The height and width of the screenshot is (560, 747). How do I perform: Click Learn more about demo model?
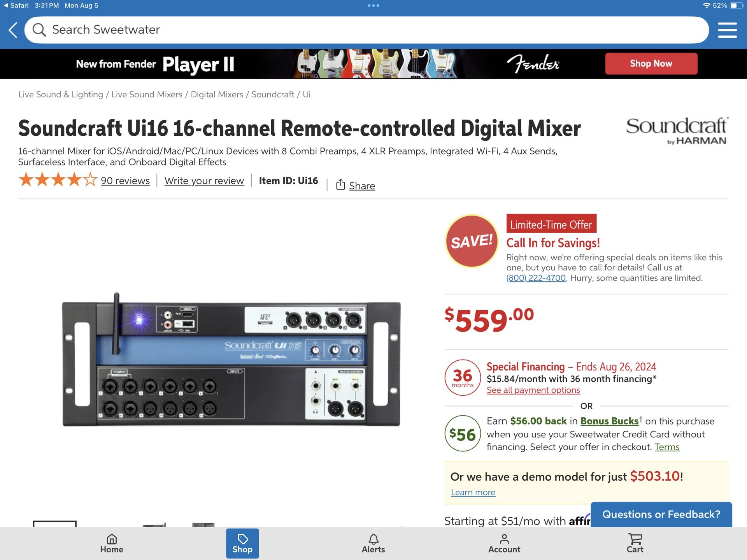[473, 492]
